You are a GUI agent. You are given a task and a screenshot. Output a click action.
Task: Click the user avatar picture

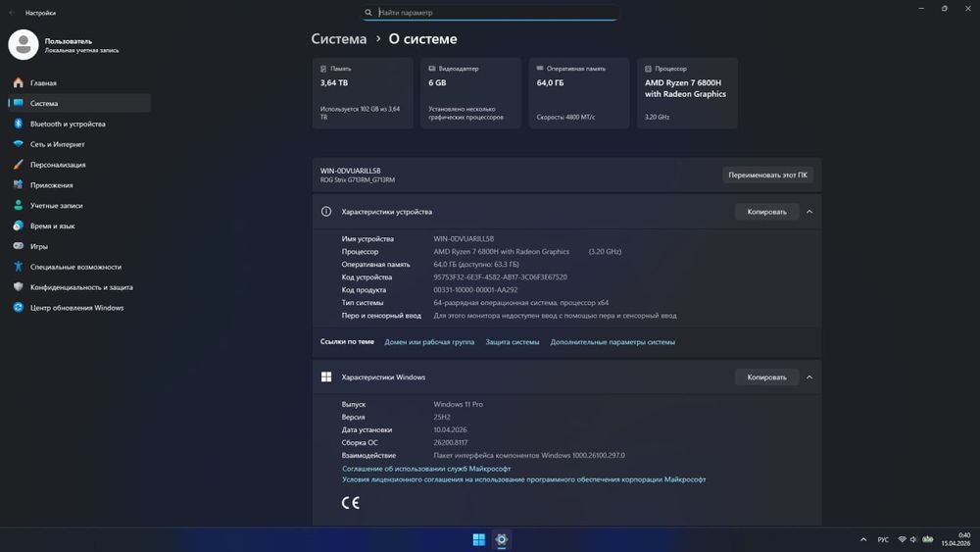point(24,44)
